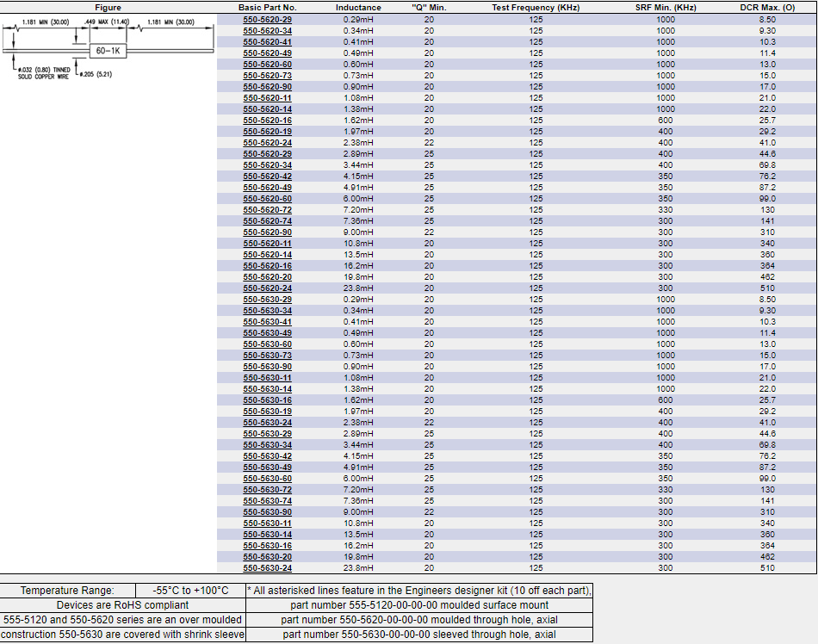Image resolution: width=818 pixels, height=644 pixels.
Task: Select the 550-5630-19 part link
Action: [x=267, y=411]
